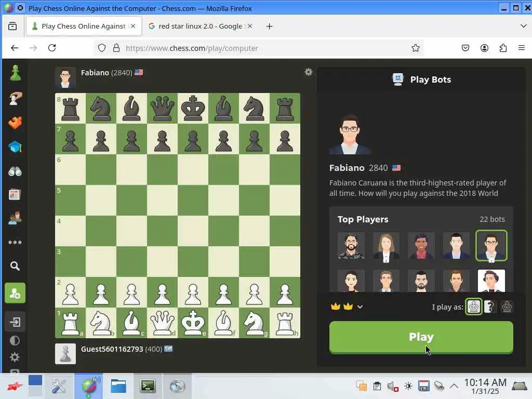Expand list all tabs chevron
This screenshot has width=532, height=399.
(x=523, y=26)
